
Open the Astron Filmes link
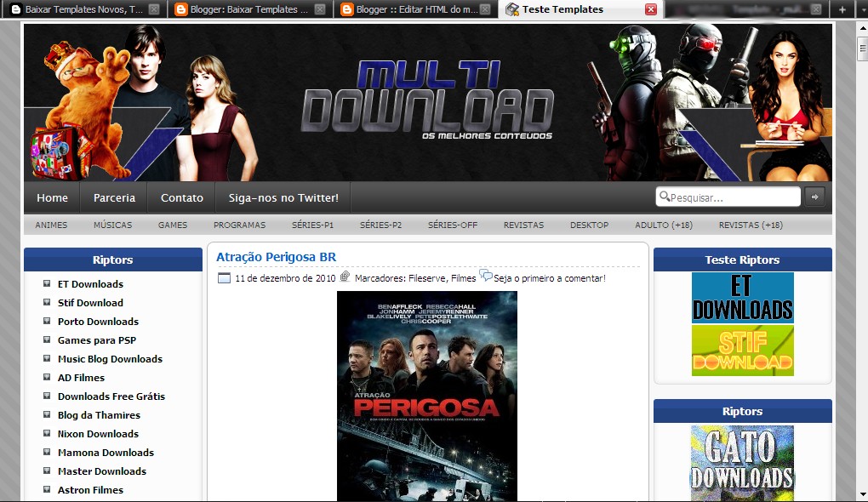click(91, 490)
